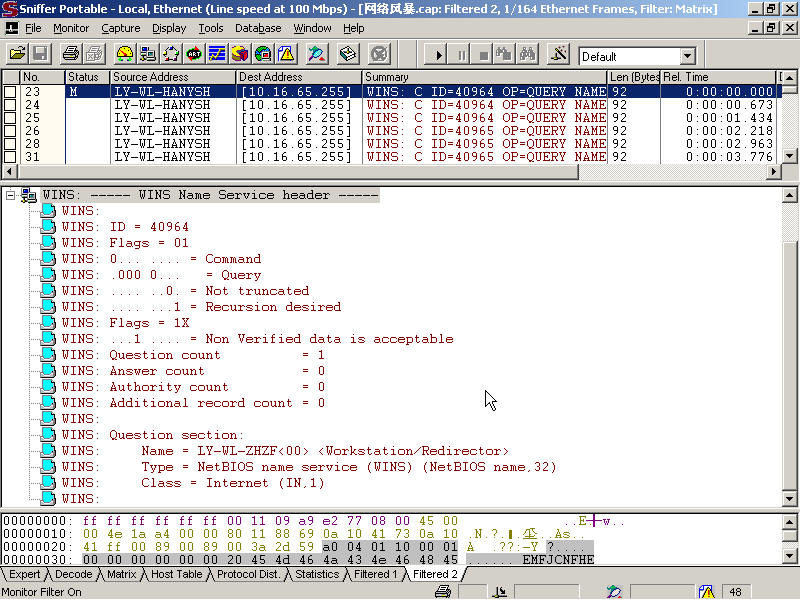This screenshot has height=600, width=800.
Task: Open the Alarm log warning icon
Action: (x=286, y=54)
